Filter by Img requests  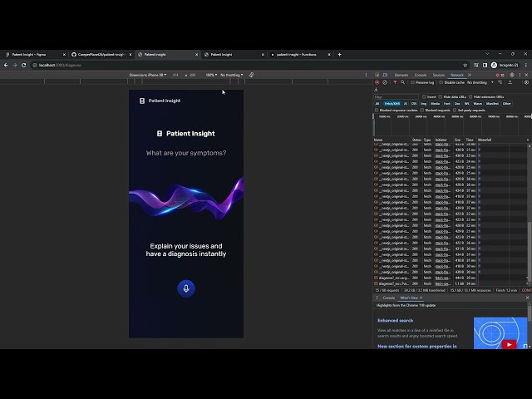(x=423, y=103)
